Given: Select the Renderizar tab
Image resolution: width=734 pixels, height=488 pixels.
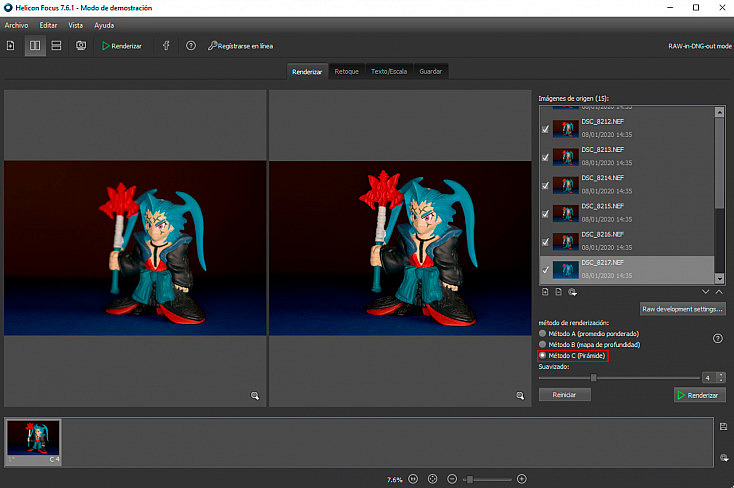Looking at the screenshot, I should click(x=307, y=71).
